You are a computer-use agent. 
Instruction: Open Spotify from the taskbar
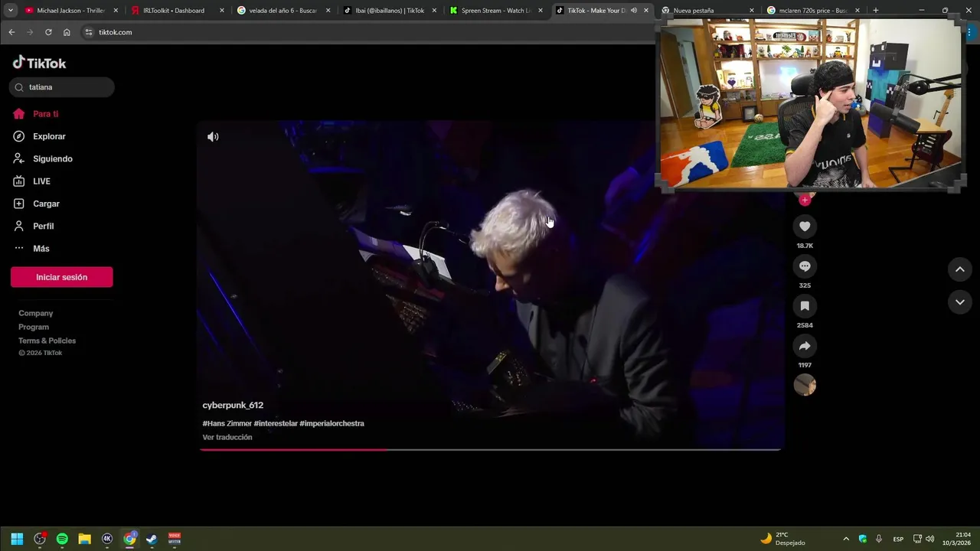click(x=62, y=539)
